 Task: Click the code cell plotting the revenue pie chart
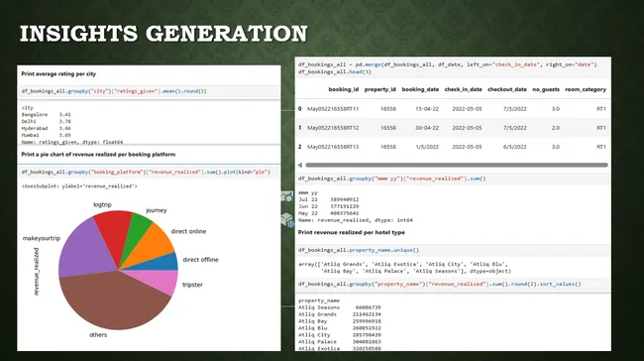[x=149, y=172]
